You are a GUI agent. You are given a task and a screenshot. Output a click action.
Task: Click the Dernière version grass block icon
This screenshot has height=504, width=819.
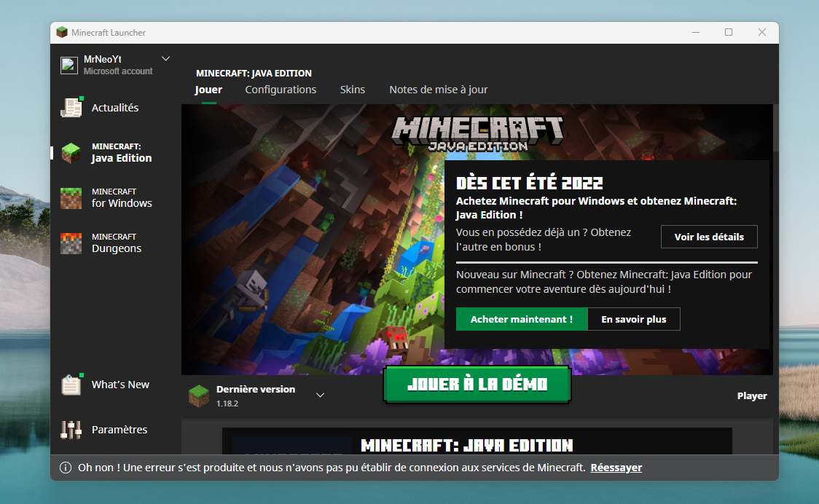(198, 396)
